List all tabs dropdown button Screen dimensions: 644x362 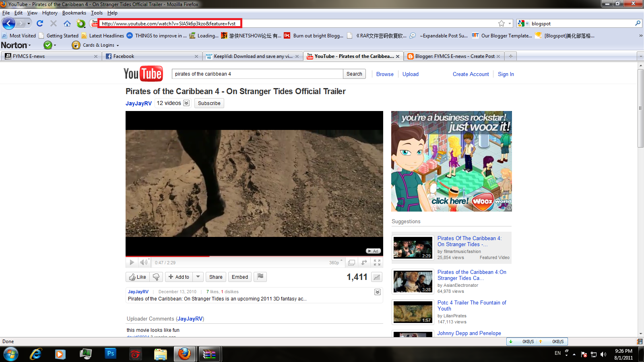tap(641, 56)
